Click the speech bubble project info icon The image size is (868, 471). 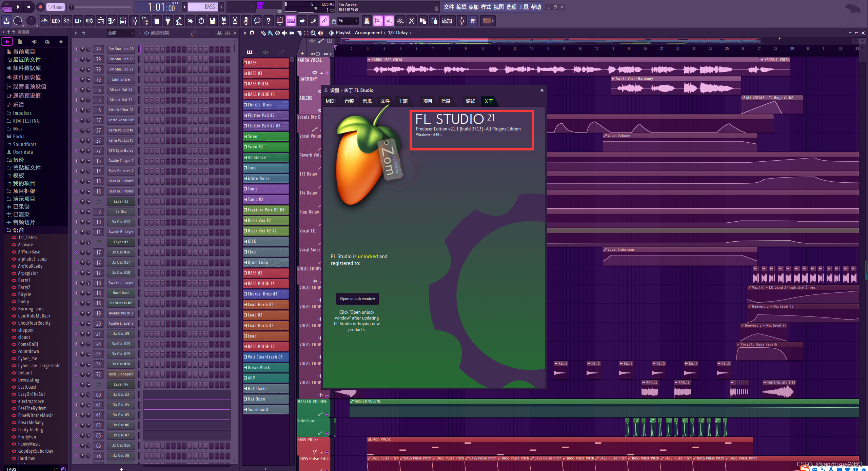pyautogui.click(x=257, y=21)
